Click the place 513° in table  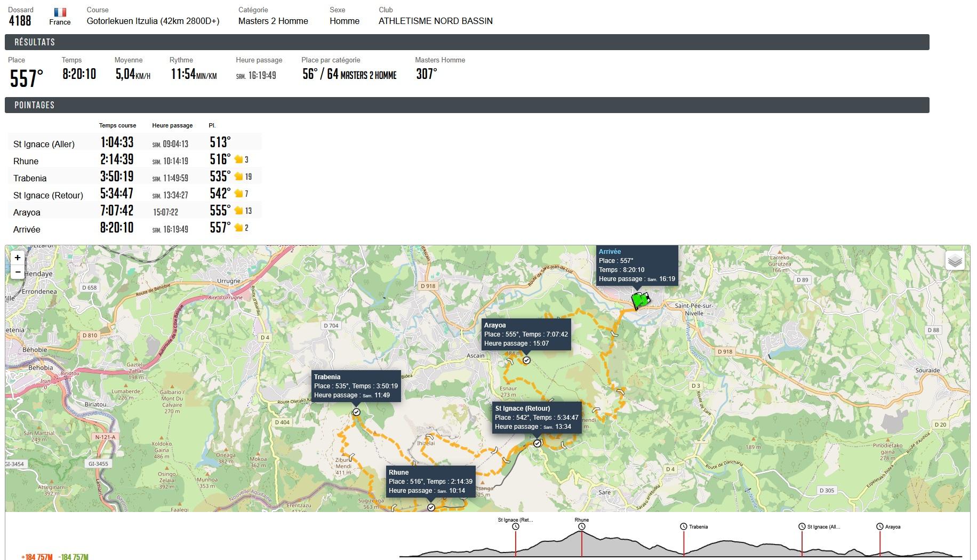click(220, 142)
